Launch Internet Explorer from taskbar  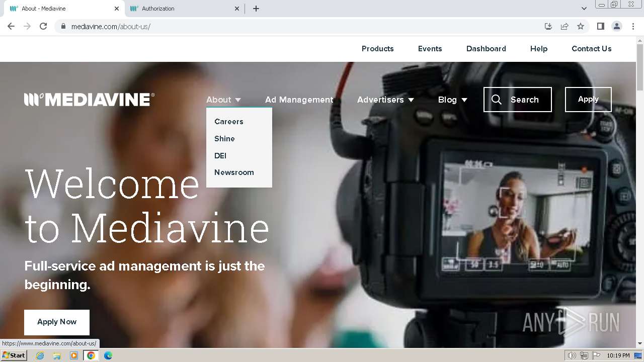tap(40, 355)
